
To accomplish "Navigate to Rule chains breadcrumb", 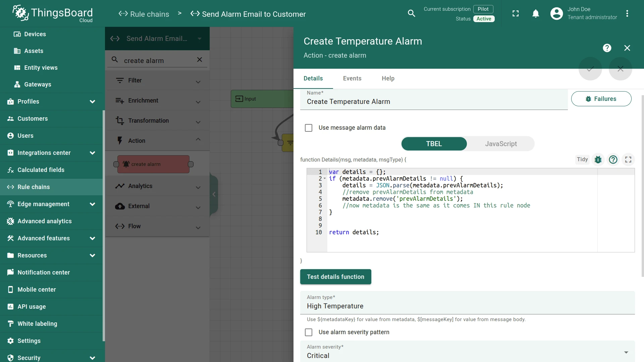I will pyautogui.click(x=144, y=14).
